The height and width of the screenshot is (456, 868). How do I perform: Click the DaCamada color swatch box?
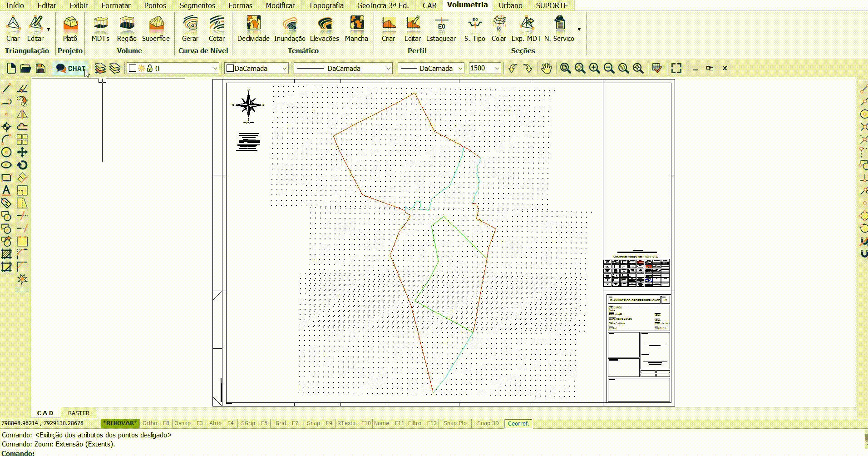point(230,68)
